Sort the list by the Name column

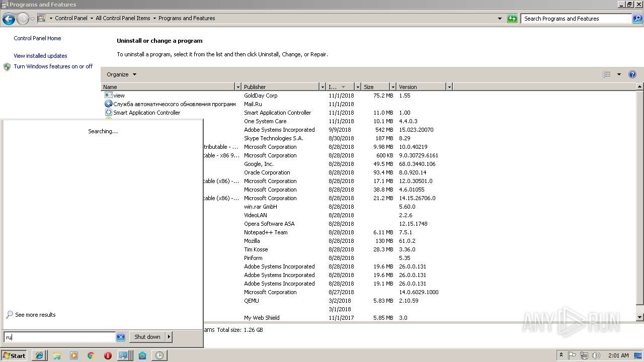pyautogui.click(x=168, y=87)
